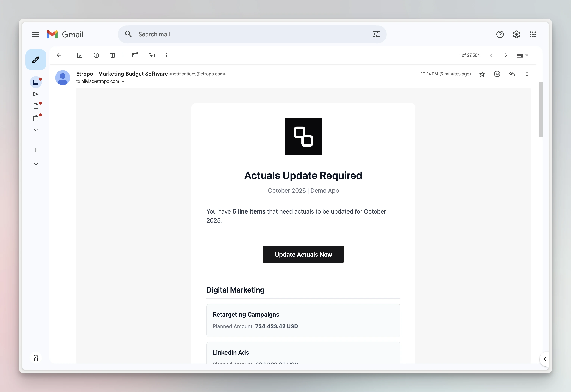Star the Etropo email
The height and width of the screenshot is (392, 571).
point(482,74)
